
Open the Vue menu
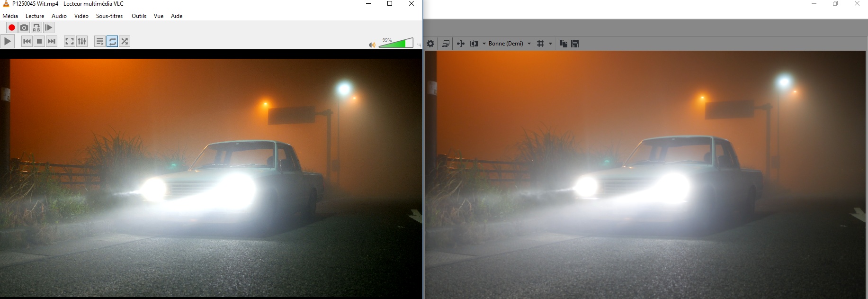[159, 16]
